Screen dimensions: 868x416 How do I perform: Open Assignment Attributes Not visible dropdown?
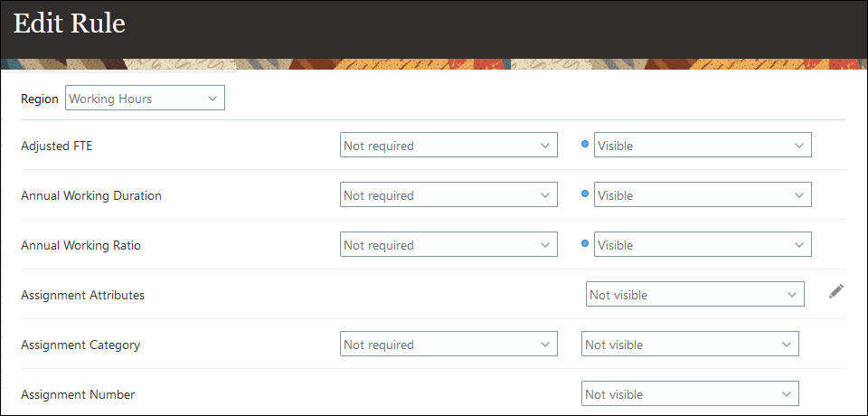694,295
